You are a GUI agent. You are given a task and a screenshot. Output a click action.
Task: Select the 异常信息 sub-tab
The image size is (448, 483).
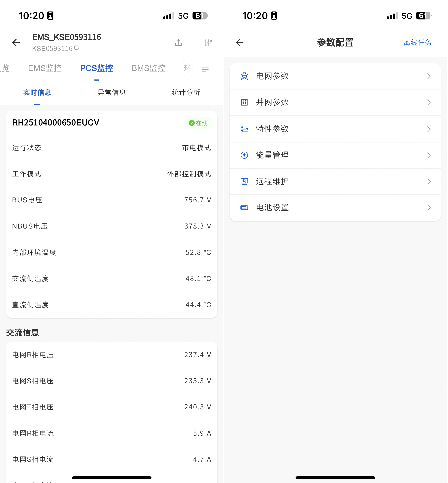(112, 92)
